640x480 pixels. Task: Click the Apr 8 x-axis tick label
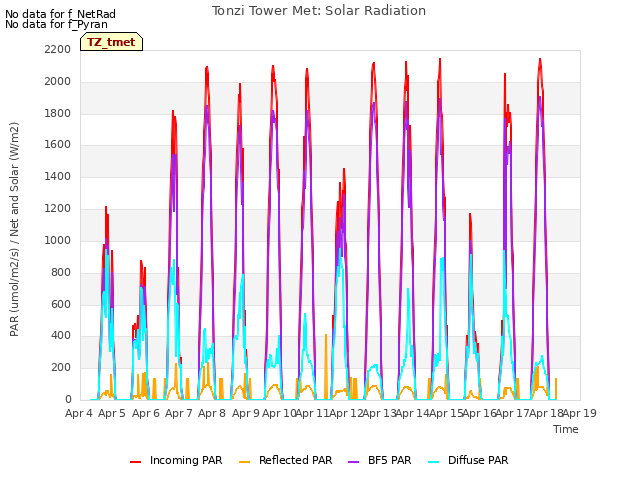pyautogui.click(x=212, y=413)
